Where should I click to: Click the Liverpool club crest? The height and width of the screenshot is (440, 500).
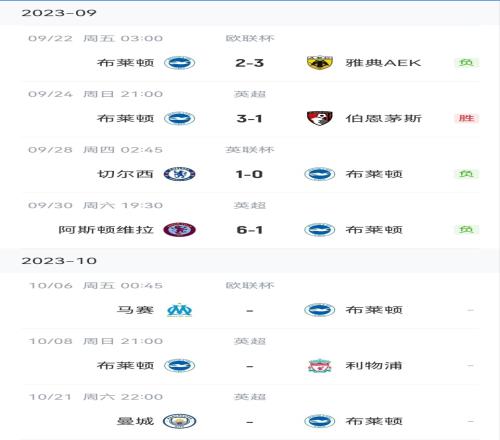click(320, 366)
